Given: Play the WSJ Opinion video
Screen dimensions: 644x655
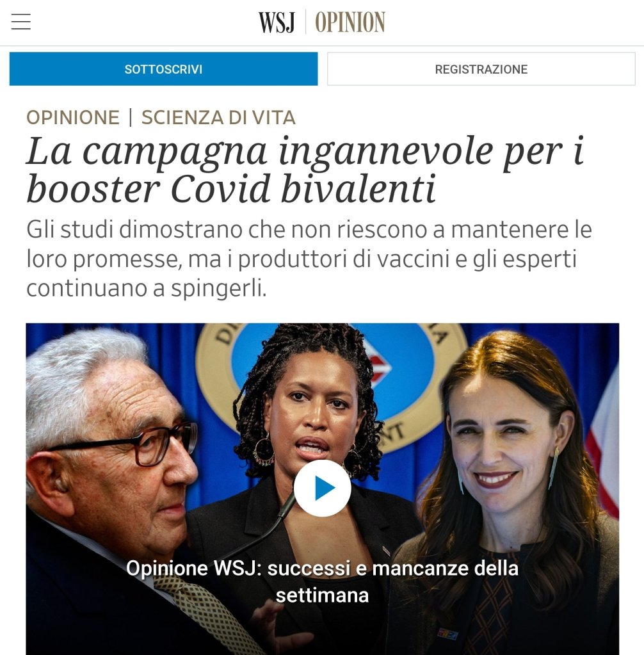Looking at the screenshot, I should (322, 488).
